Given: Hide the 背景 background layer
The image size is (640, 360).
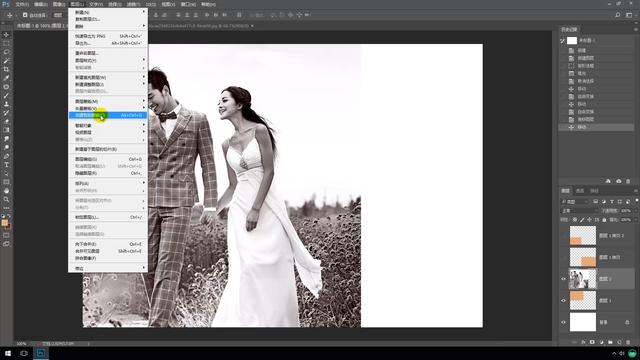Looking at the screenshot, I should (x=563, y=322).
